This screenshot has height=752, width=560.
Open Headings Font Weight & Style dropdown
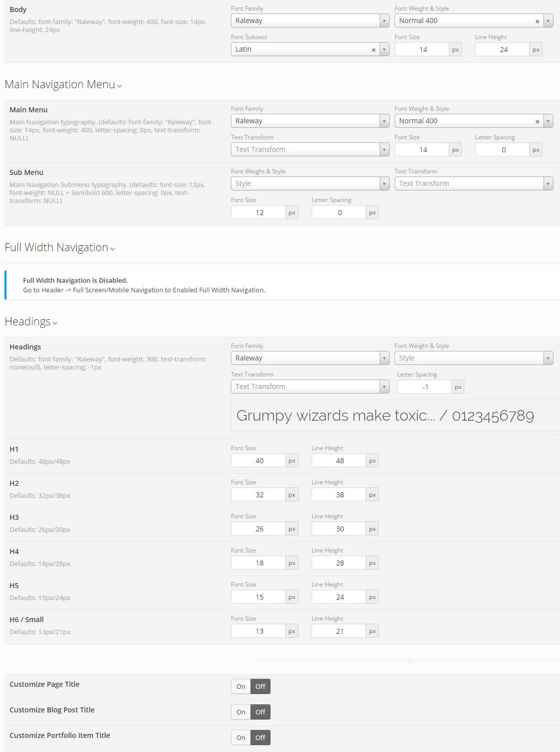(x=473, y=358)
